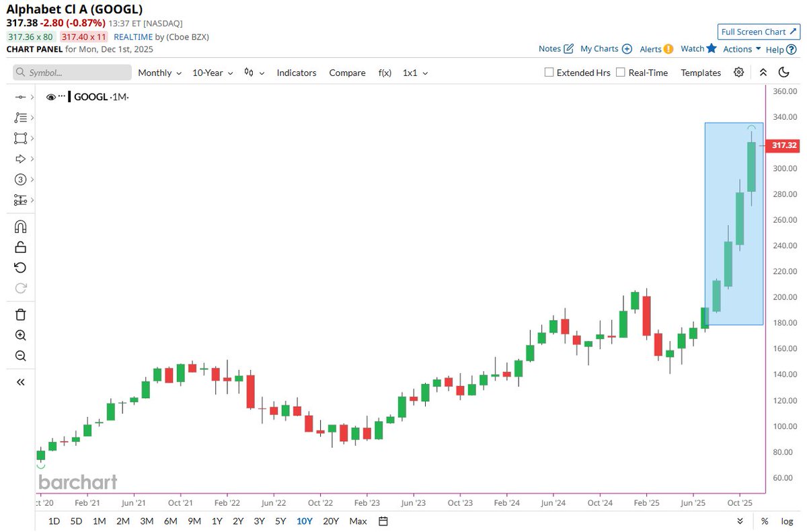Open Notes with the pencil icon
Image resolution: width=807 pixels, height=532 pixels.
556,48
